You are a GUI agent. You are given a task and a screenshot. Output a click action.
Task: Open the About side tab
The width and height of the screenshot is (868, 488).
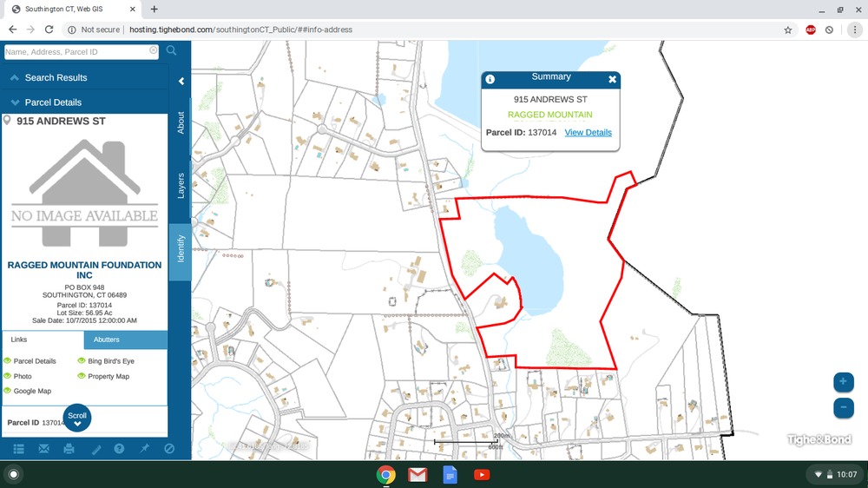tap(181, 122)
